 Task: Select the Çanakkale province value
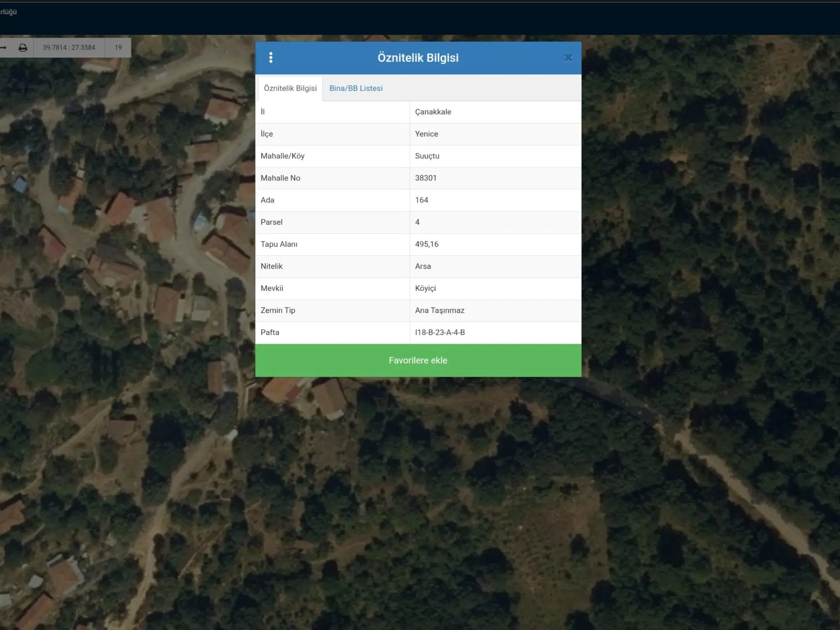(x=433, y=112)
